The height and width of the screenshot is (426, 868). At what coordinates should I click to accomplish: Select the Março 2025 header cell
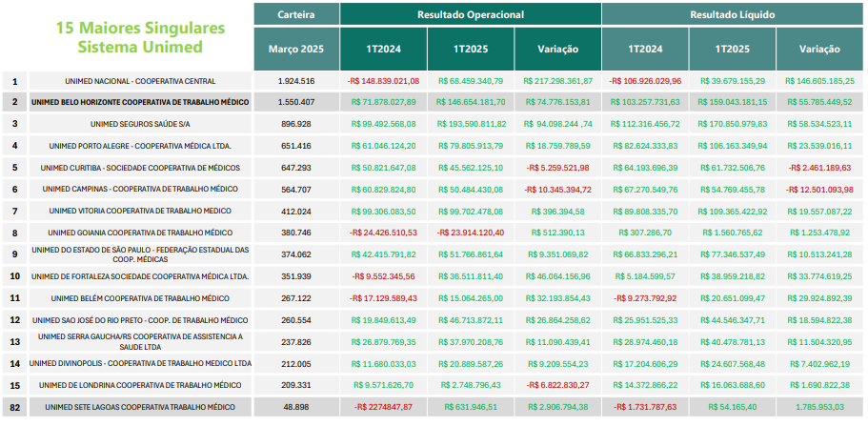tap(296, 49)
